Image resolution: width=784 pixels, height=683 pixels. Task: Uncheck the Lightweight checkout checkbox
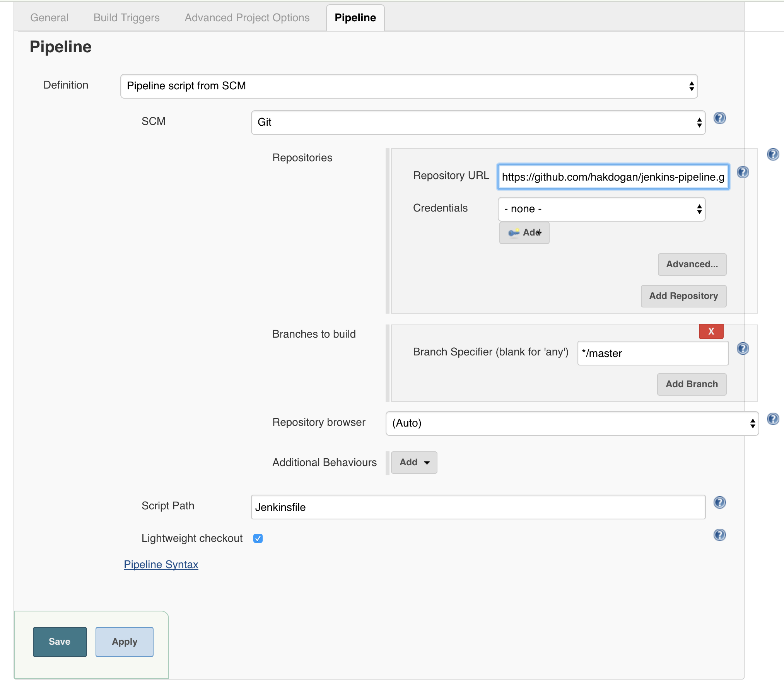tap(258, 538)
